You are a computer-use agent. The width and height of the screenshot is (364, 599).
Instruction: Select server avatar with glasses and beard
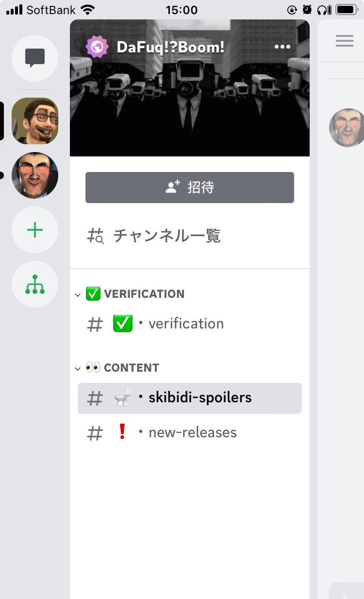pos(35,121)
